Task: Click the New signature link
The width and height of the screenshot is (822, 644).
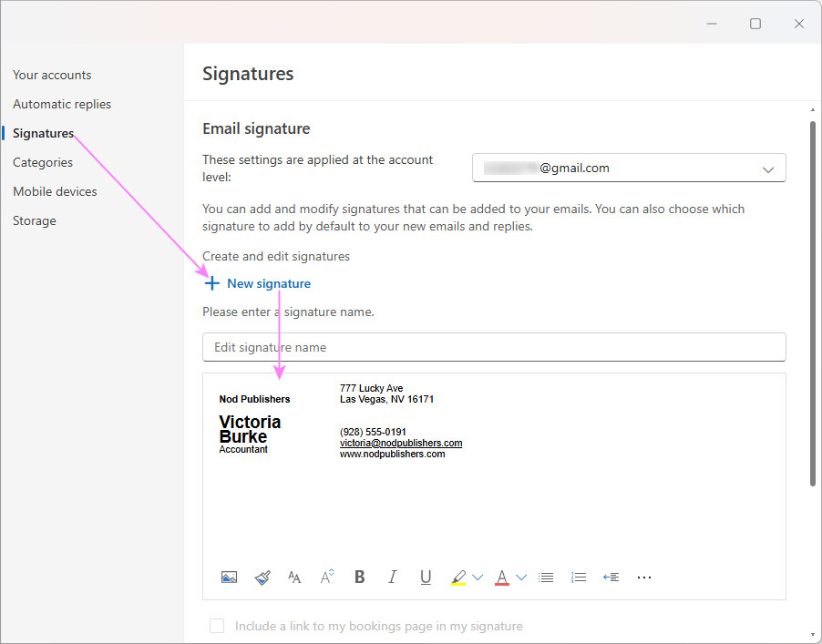Action: pos(269,283)
